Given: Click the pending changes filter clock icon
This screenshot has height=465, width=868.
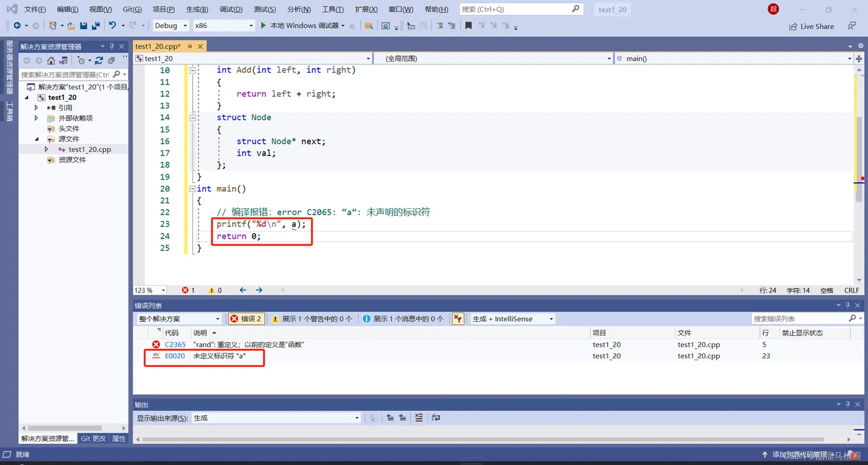Looking at the screenshot, I should coord(81,60).
